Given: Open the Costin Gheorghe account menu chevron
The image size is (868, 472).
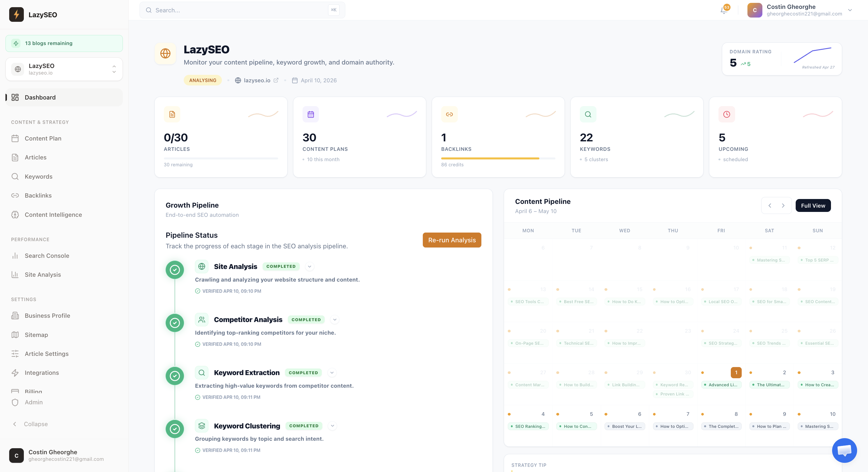Looking at the screenshot, I should click(x=850, y=10).
